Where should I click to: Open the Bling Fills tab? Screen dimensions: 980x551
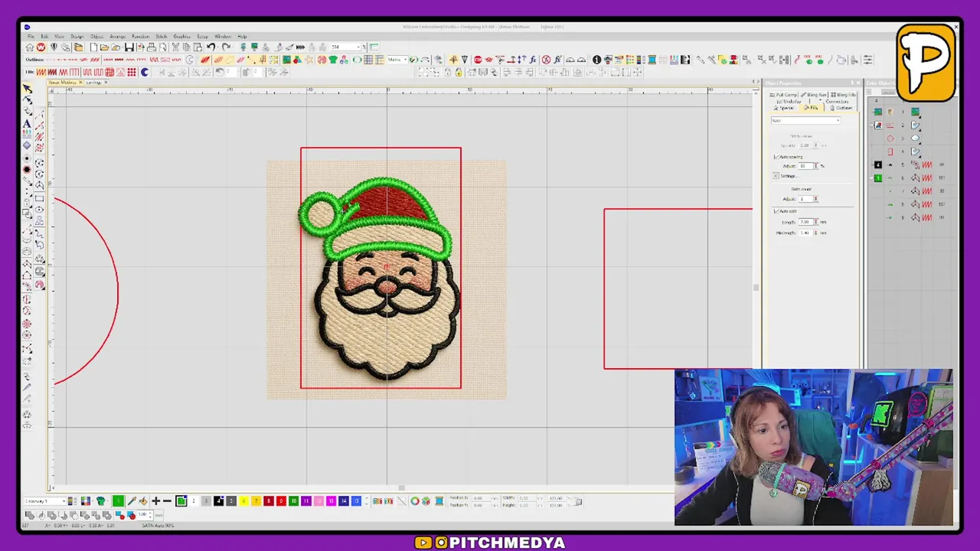844,95
